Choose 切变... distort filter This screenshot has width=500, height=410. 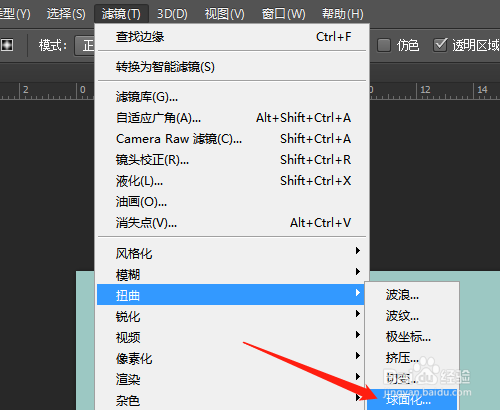tap(412, 378)
